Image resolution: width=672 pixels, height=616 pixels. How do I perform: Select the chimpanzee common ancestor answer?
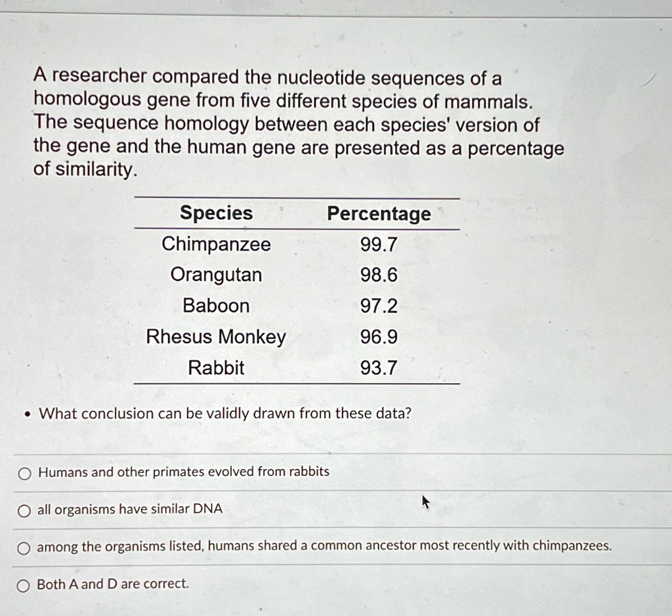coord(24,547)
